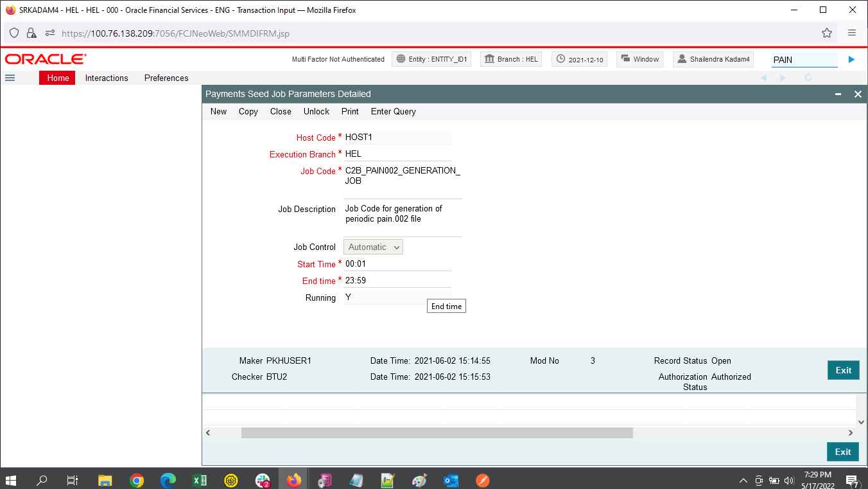The image size is (868, 489).
Task: Open the Branch : HEL selector
Action: point(511,59)
